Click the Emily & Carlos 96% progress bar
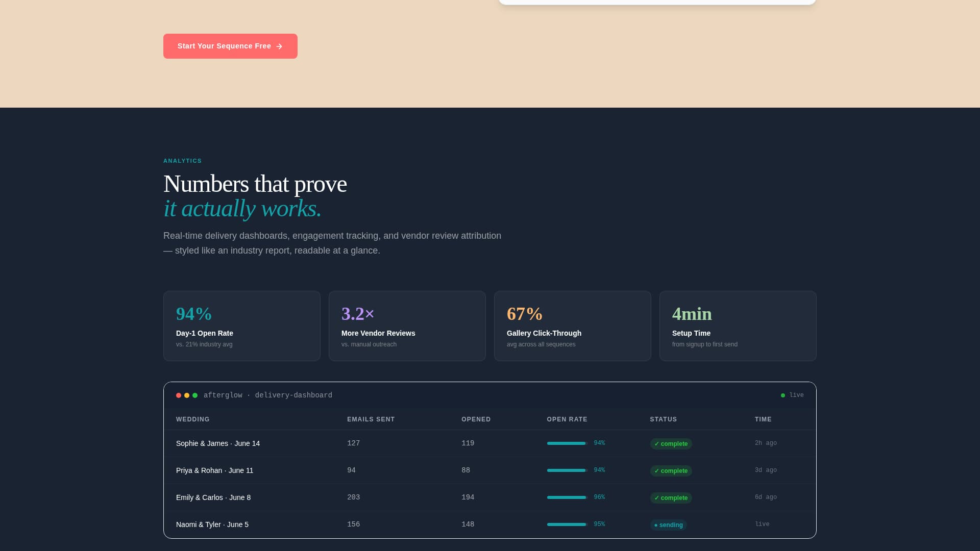Screen dimensions: 980x551 tap(567, 497)
